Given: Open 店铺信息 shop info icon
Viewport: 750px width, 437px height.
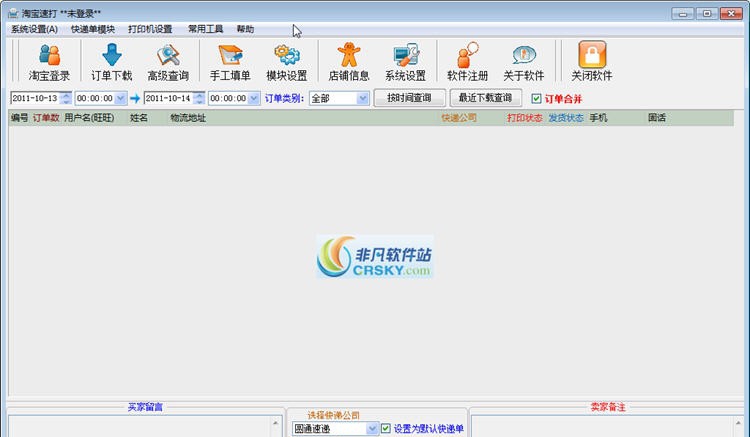Looking at the screenshot, I should (x=349, y=55).
